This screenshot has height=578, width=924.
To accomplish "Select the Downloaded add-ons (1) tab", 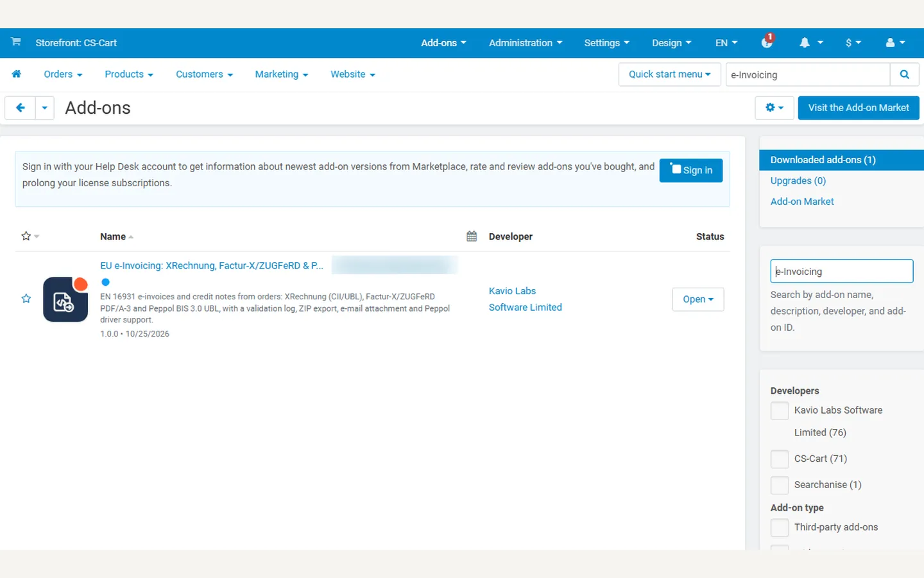I will point(842,160).
